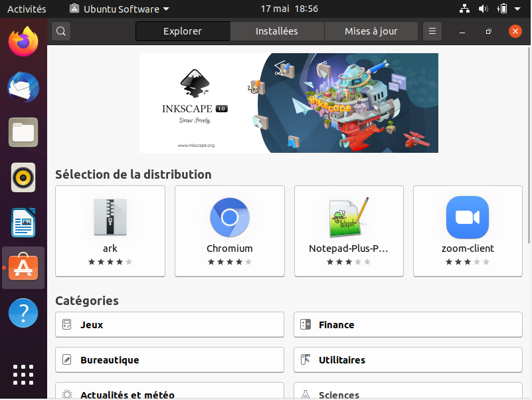The height and width of the screenshot is (400, 532).
Task: Open the Mises à jour tab
Action: coord(371,31)
